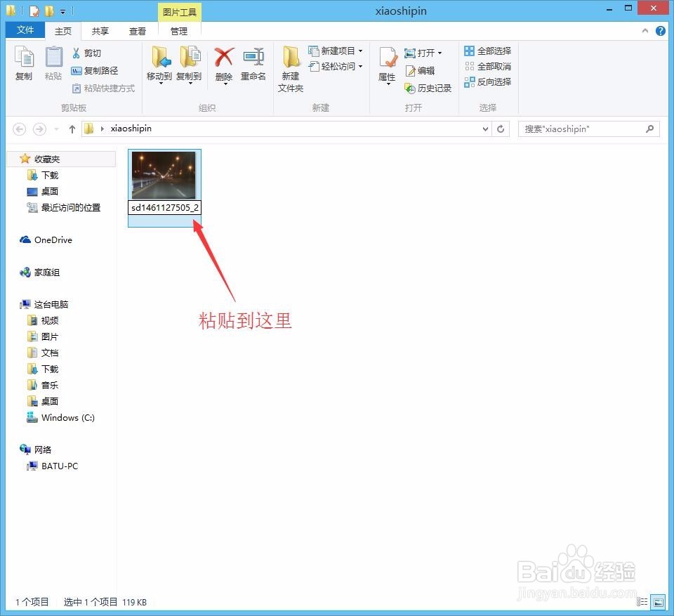This screenshot has height=616, width=674.
Task: Click the 剪切 (Cut) scissors button
Action: [x=86, y=53]
